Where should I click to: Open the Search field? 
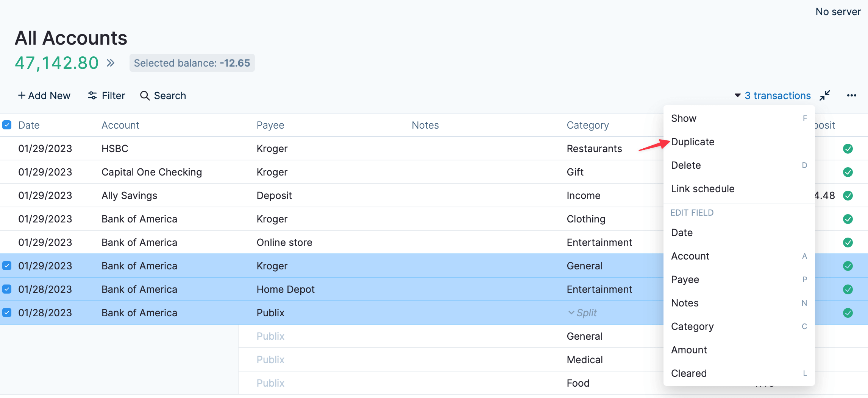[x=163, y=96]
